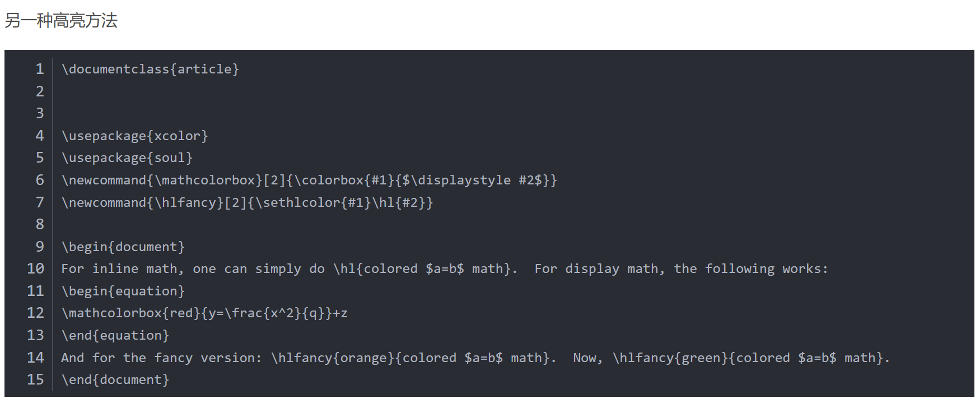Screen dimensions: 980x403
Task: Select line number 6 in the gutter
Action: tap(40, 180)
